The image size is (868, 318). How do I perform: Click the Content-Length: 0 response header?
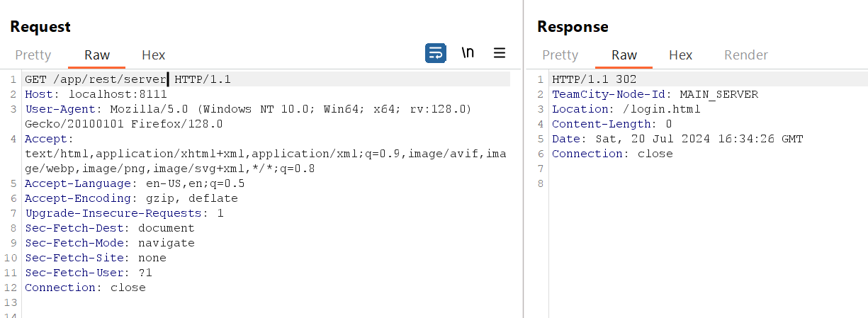(x=612, y=124)
